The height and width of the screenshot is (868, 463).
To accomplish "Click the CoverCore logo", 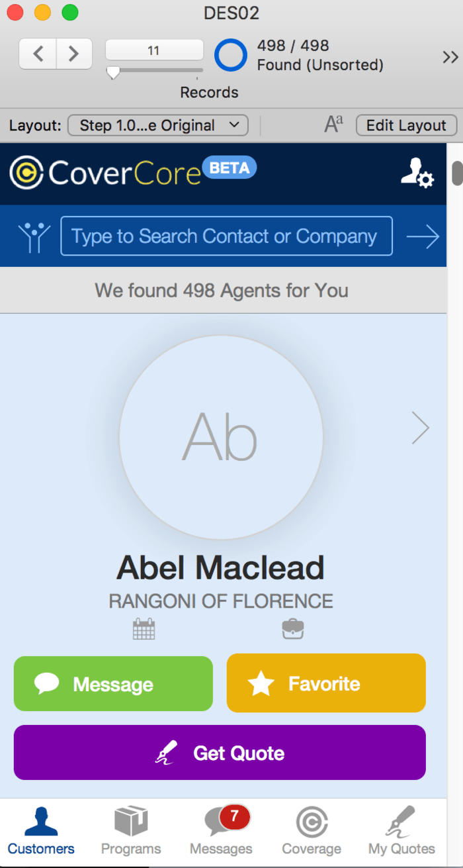I will (106, 173).
